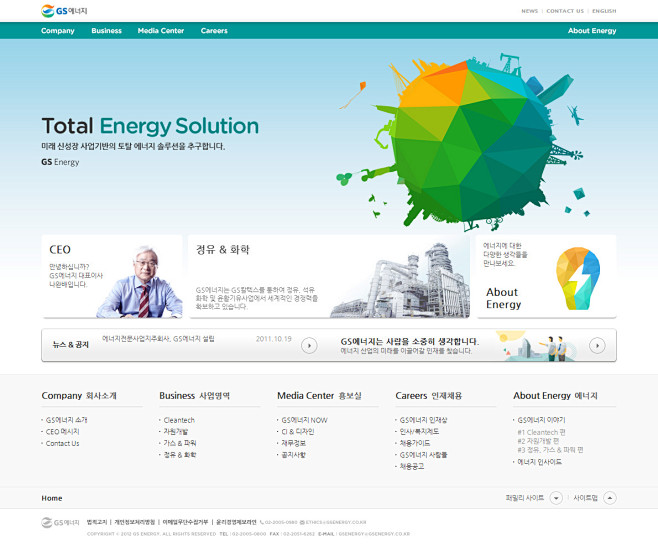Open the CI & 디자인 footer link
The height and width of the screenshot is (546, 658).
(298, 431)
